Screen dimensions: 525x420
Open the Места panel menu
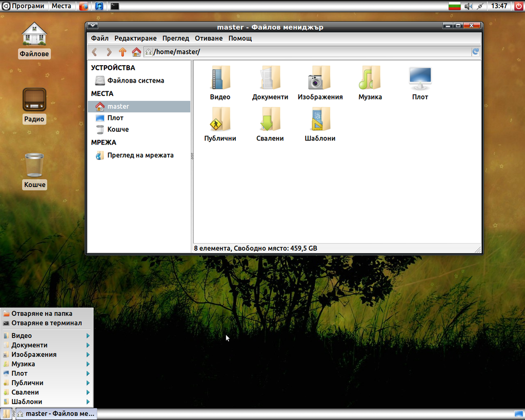click(62, 6)
